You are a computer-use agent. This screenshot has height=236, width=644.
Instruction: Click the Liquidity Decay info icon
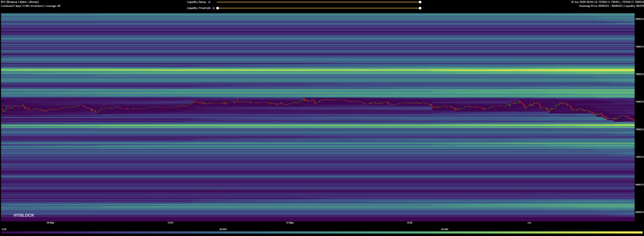[x=209, y=2]
